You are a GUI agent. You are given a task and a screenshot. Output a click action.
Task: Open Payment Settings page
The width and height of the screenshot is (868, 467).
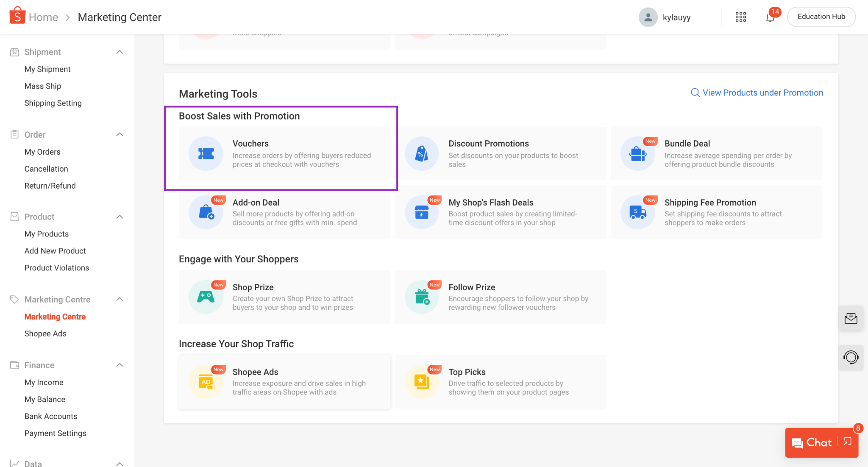(x=55, y=433)
